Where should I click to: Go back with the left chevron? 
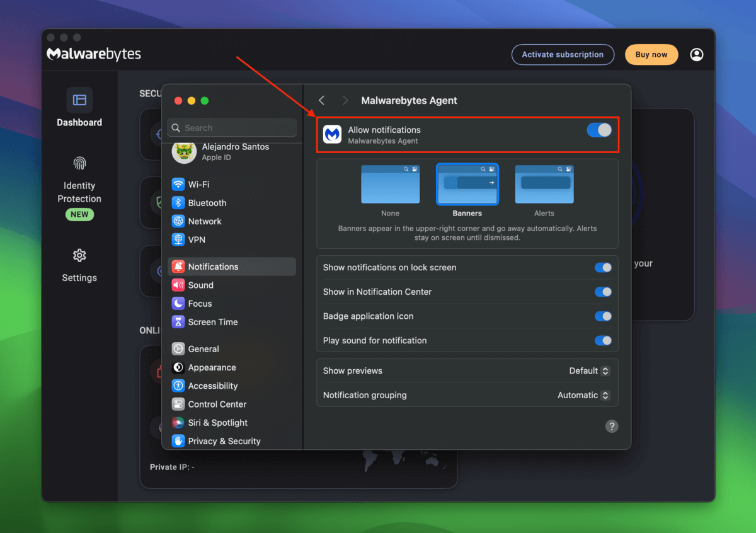(x=321, y=100)
